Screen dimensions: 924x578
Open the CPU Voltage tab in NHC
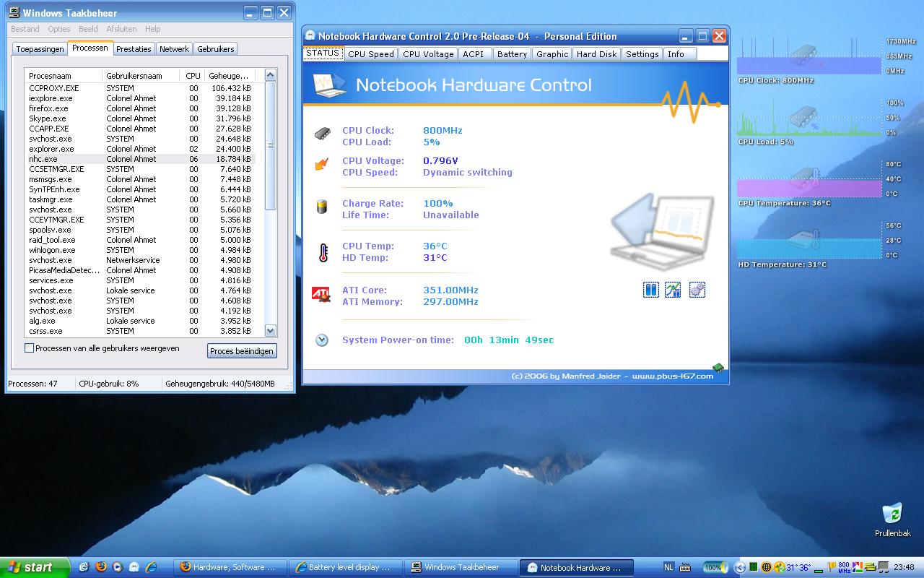click(x=428, y=54)
